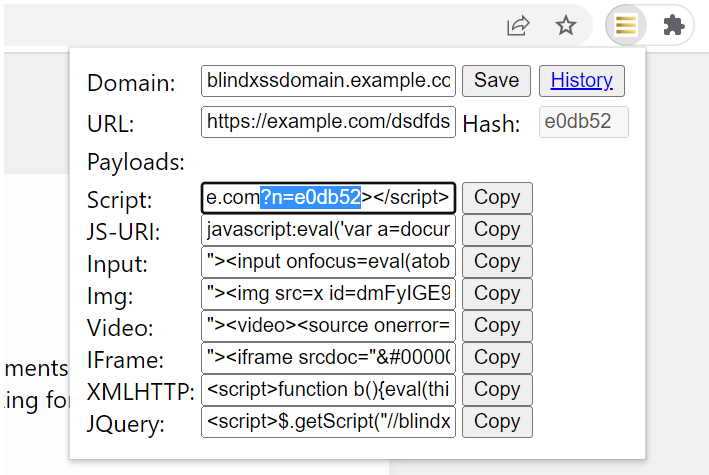
Task: Click the XMLHTTP script payload field
Action: [x=328, y=390]
